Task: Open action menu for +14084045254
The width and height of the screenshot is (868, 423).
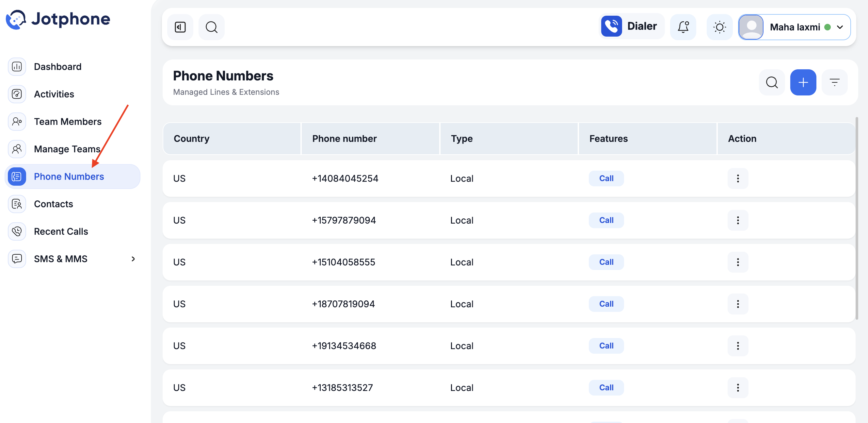Action: 738,178
